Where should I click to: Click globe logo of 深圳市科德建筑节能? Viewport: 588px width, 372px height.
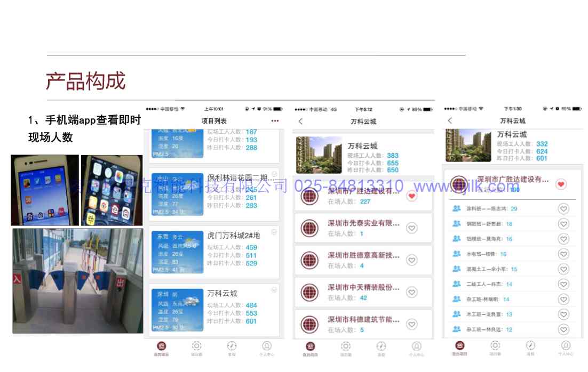(310, 325)
